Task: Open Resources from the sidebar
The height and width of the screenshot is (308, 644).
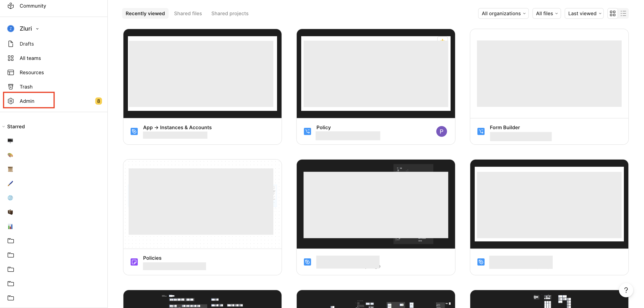Action: (32, 72)
